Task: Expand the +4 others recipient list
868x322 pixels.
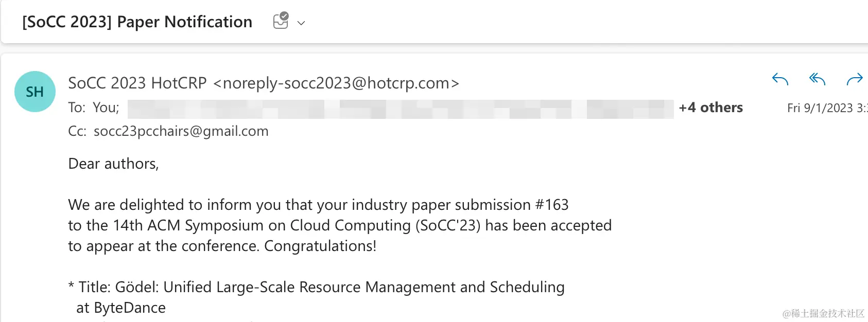Action: tap(710, 108)
